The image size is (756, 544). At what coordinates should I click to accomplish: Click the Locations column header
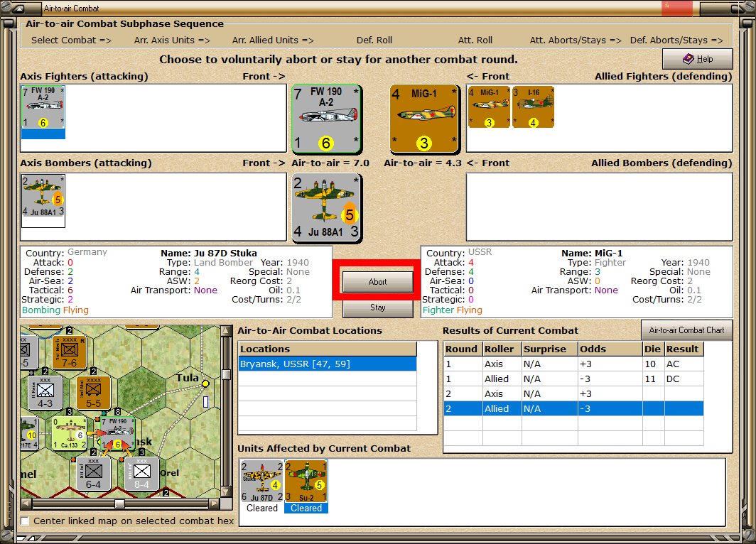(328, 349)
